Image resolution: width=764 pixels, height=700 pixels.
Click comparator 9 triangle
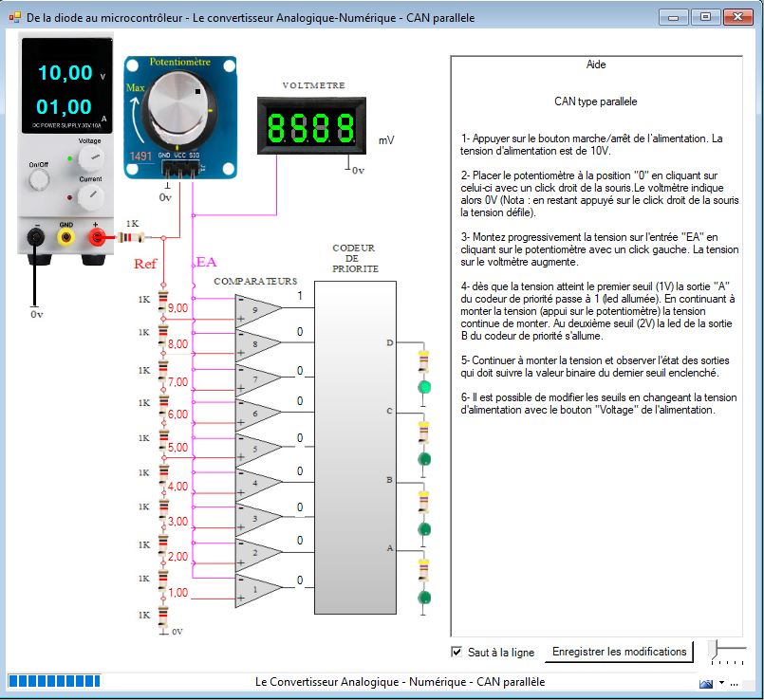pyautogui.click(x=257, y=309)
